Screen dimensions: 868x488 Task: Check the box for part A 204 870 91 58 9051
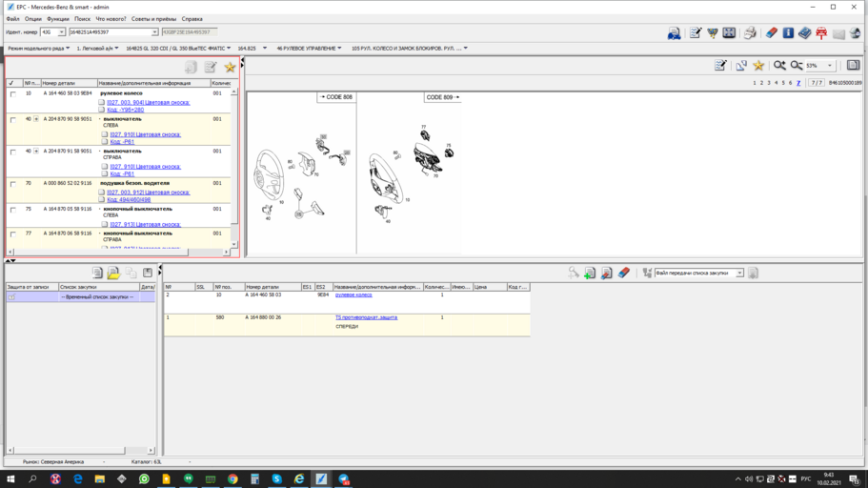(13, 152)
